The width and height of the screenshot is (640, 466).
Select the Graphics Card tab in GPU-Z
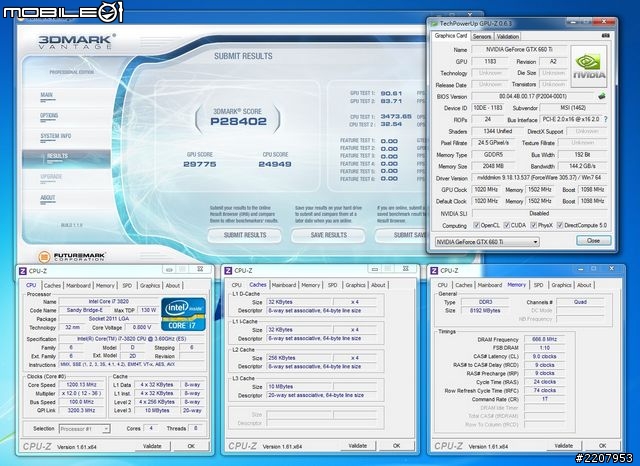click(x=450, y=36)
